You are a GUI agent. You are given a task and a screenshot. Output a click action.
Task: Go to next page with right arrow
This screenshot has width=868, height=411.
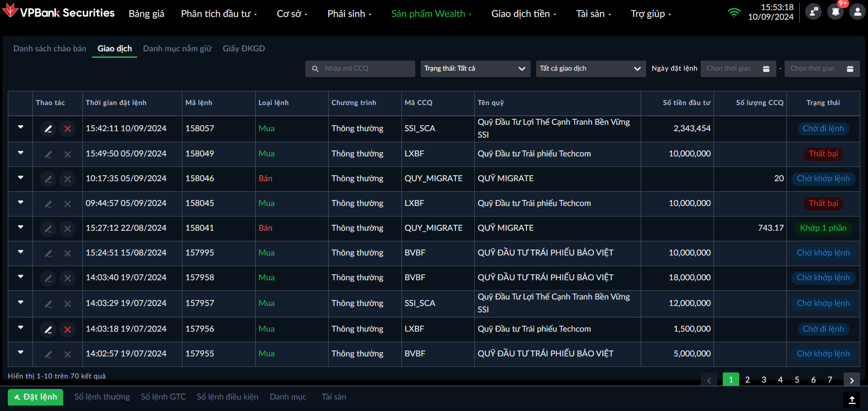coord(852,380)
